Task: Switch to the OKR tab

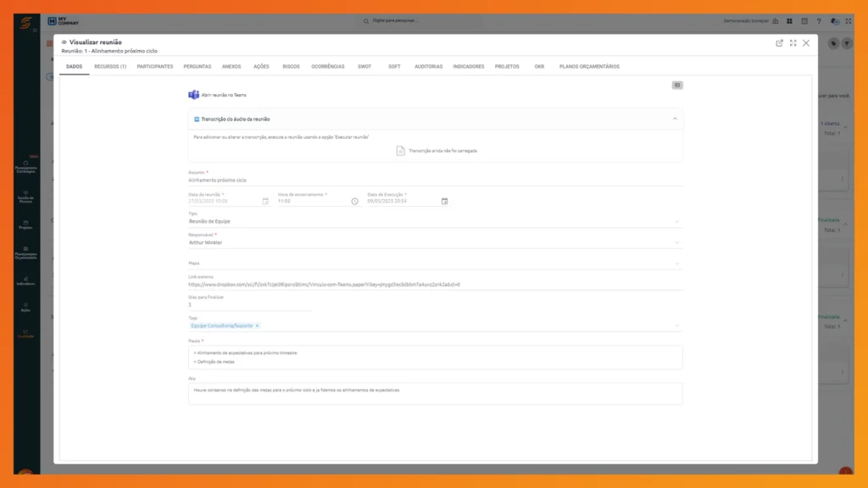Action: pos(539,66)
